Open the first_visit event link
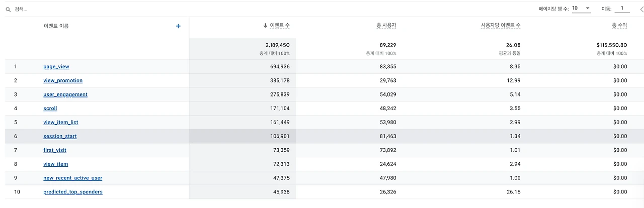Image resolution: width=644 pixels, height=208 pixels. tap(55, 150)
